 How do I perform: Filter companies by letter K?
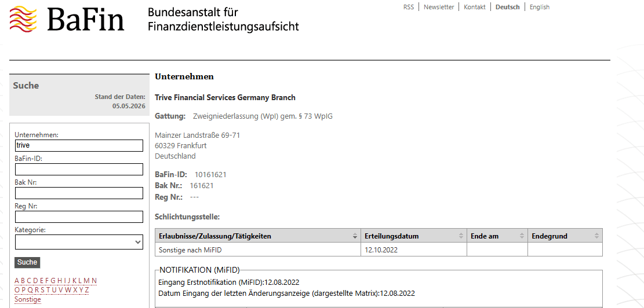75,281
